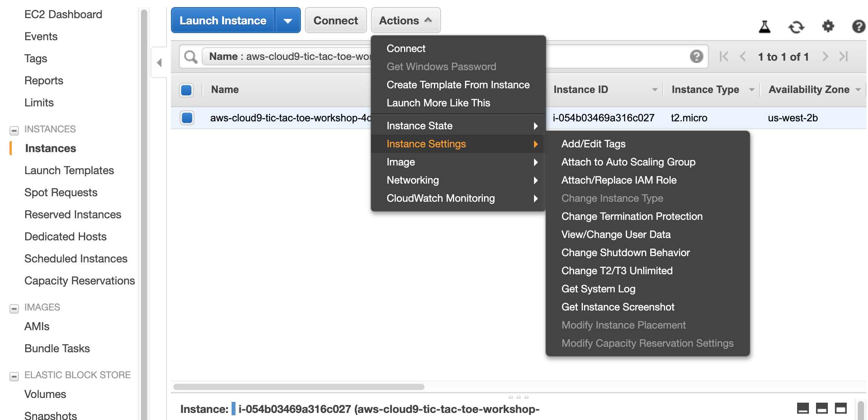Open EC2 Dashboard in sidebar
Image resolution: width=868 pixels, height=420 pixels.
[63, 15]
